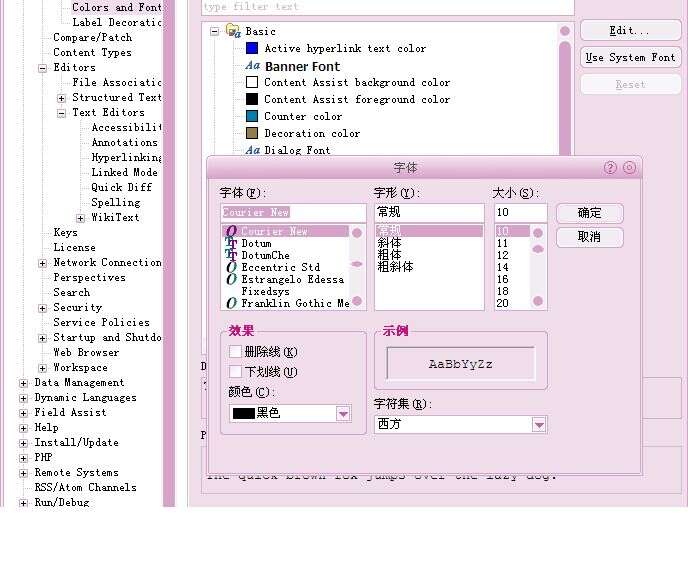Select the 粗斜体 bold italic style
The width and height of the screenshot is (688, 582).
(395, 267)
